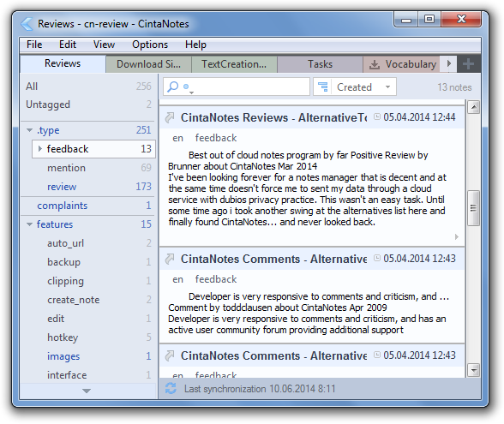Click the notes list scrollbar down arrow
Image resolution: width=504 pixels, height=424 pixels.
point(473,370)
